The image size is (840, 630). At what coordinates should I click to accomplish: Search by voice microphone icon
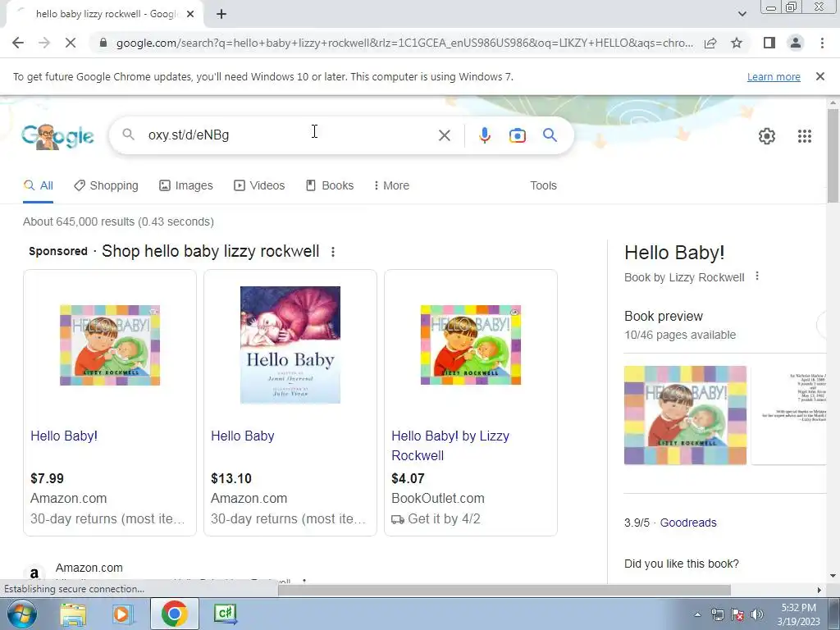coord(484,135)
